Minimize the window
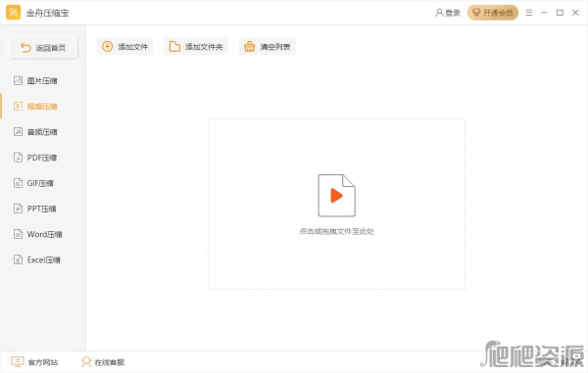 pyautogui.click(x=544, y=13)
